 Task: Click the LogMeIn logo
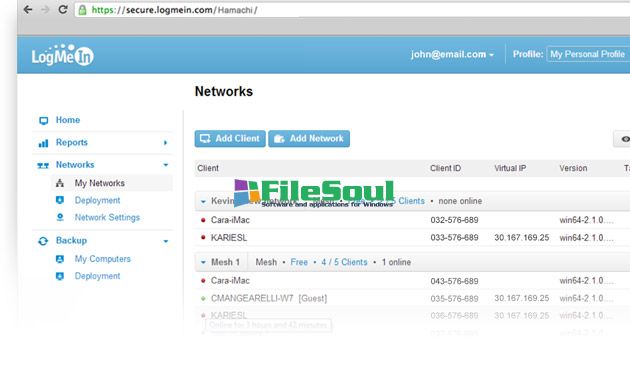(62, 55)
